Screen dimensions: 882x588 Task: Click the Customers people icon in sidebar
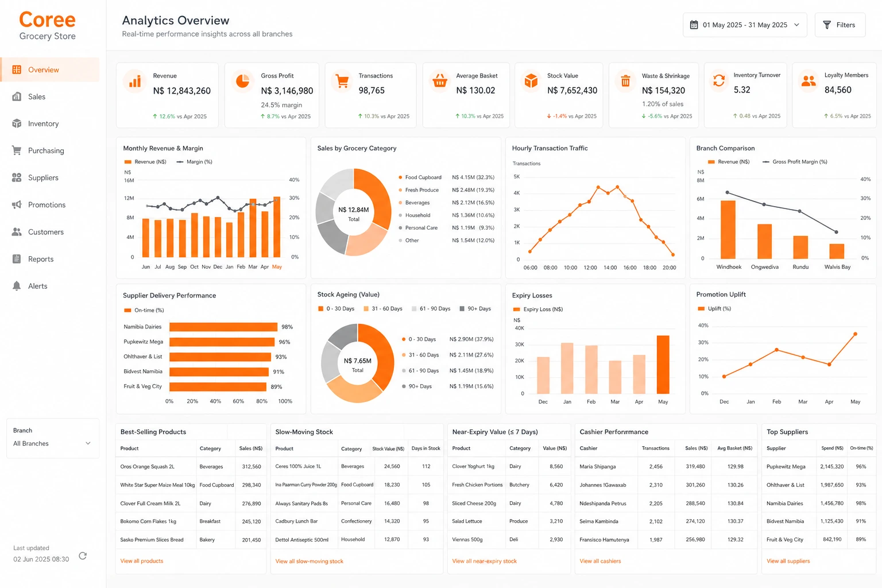(x=17, y=232)
